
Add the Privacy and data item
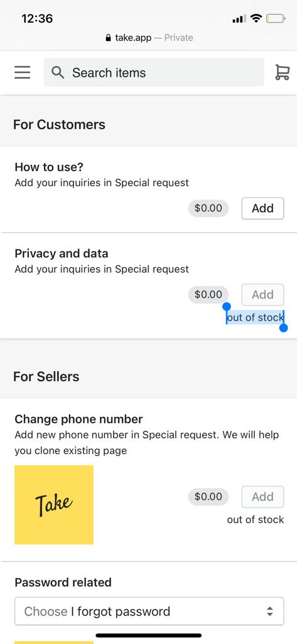click(262, 294)
